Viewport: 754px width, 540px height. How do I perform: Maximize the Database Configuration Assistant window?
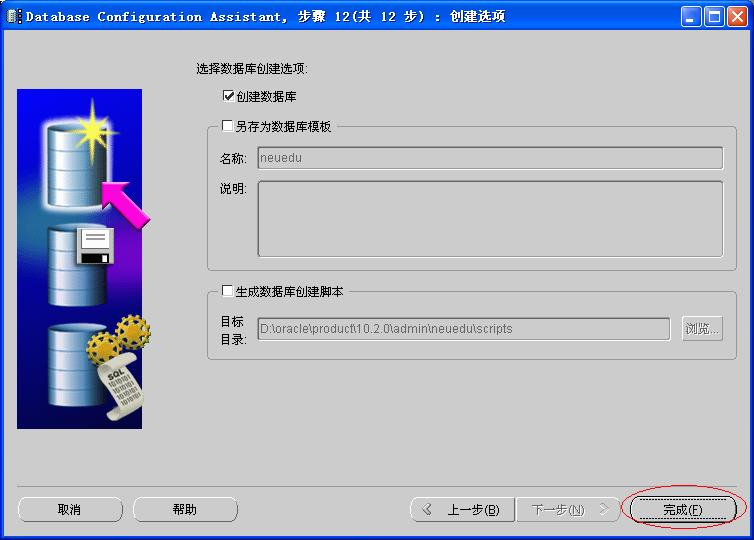point(714,17)
